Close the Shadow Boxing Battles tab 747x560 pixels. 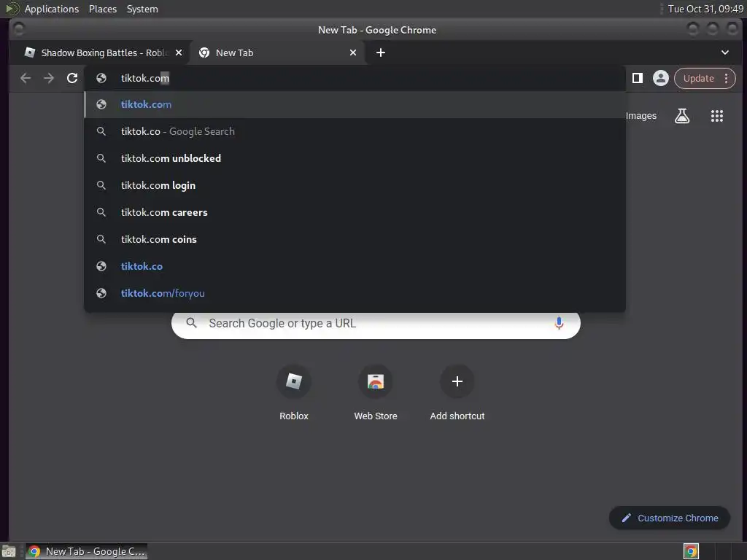(x=179, y=52)
